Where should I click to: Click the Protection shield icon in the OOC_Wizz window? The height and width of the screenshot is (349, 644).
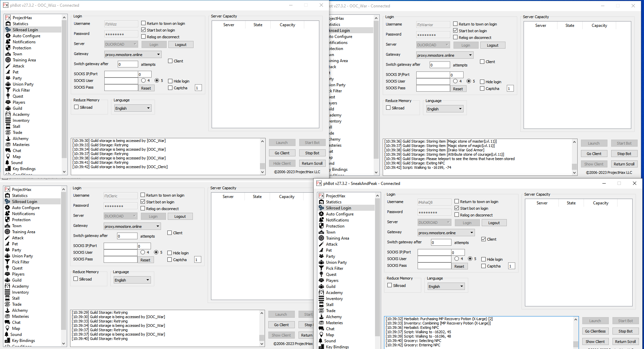tap(8, 48)
